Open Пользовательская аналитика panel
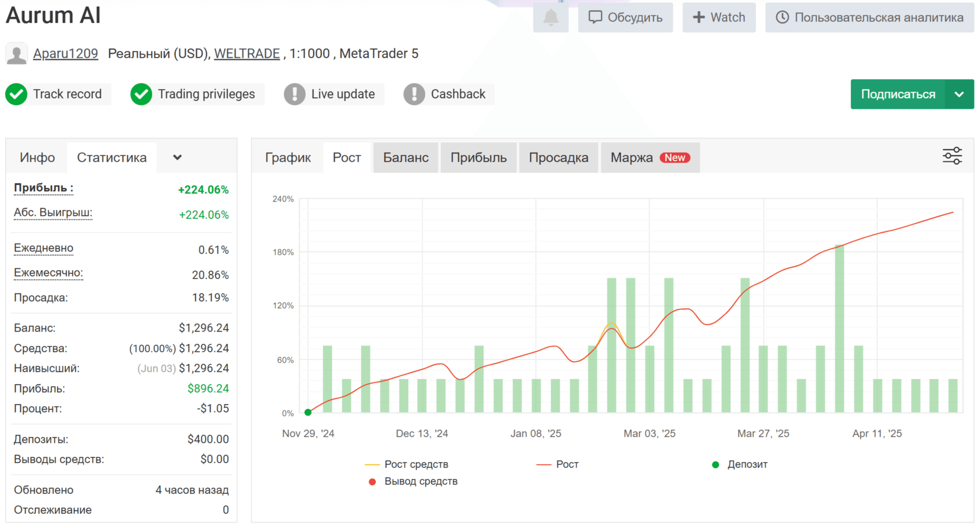The height and width of the screenshot is (528, 980). click(869, 17)
